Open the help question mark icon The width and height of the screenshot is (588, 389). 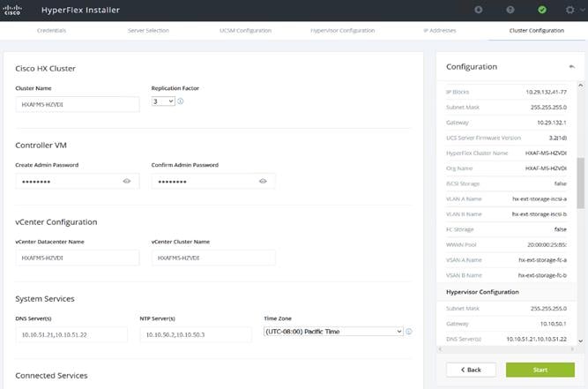[510, 10]
